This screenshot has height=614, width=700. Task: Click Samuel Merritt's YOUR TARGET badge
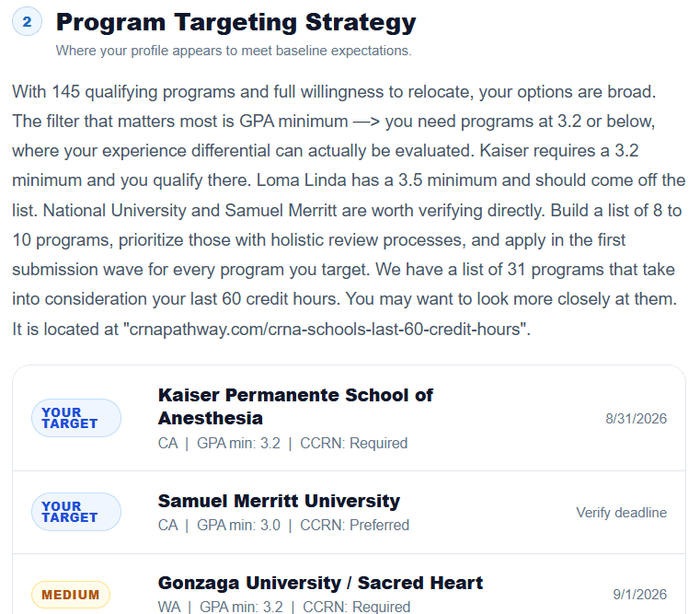tap(76, 512)
